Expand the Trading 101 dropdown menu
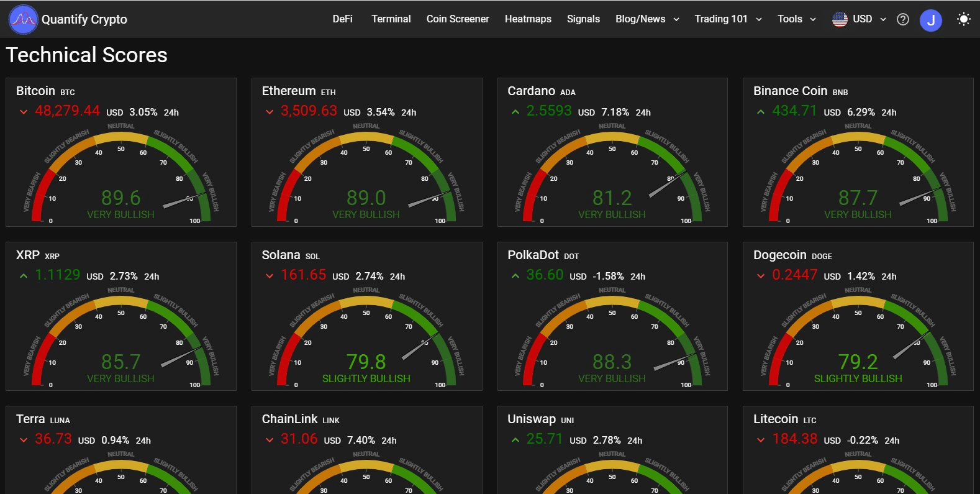Image resolution: width=980 pixels, height=494 pixels. point(728,19)
